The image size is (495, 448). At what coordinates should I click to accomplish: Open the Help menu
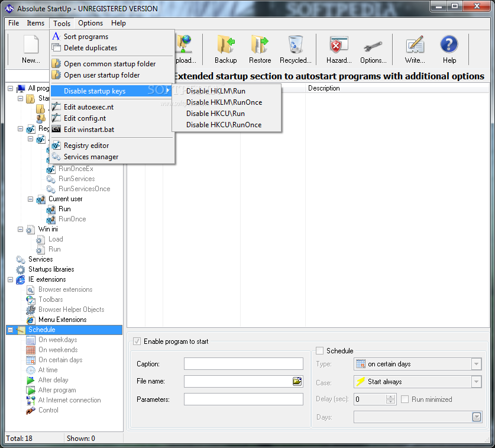click(118, 23)
